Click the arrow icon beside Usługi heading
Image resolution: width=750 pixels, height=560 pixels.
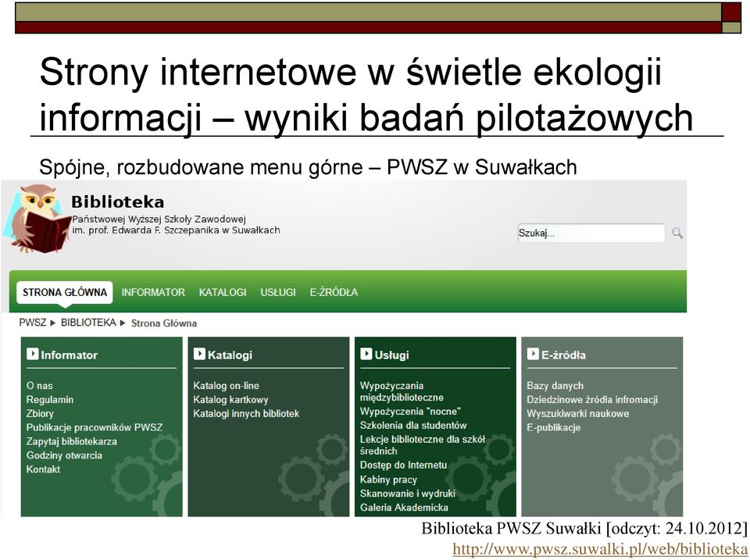click(366, 354)
